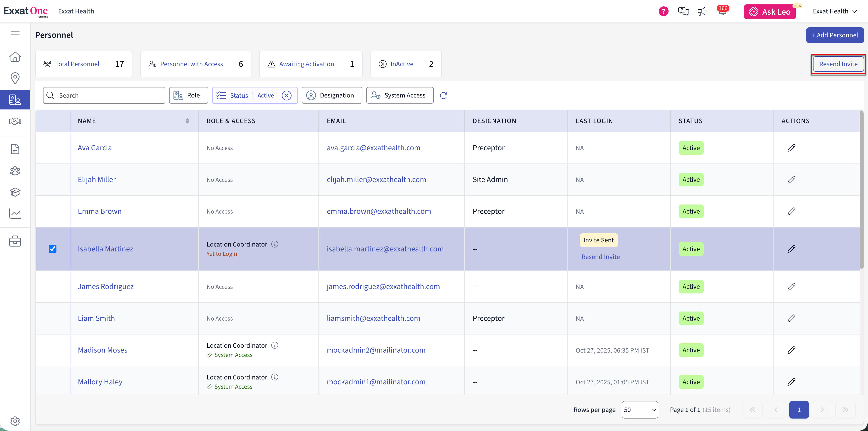The image size is (868, 431).
Task: Open the chat support icon
Action: [683, 11]
